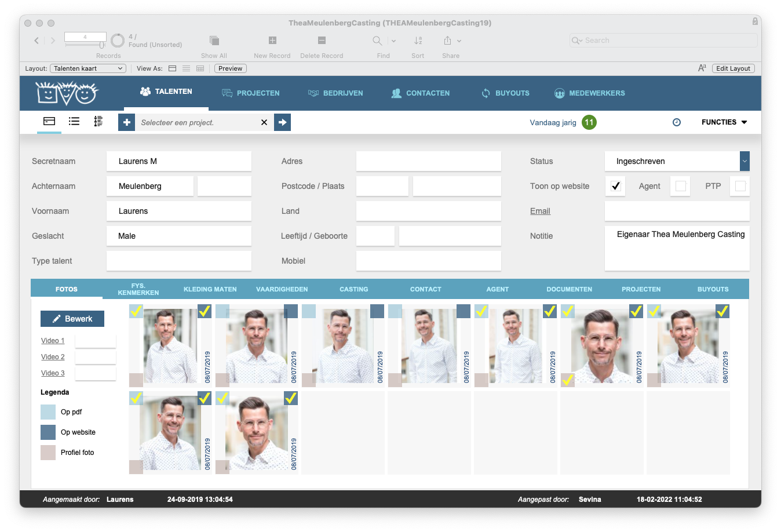
Task: Click the Edit Layout button
Action: point(733,68)
